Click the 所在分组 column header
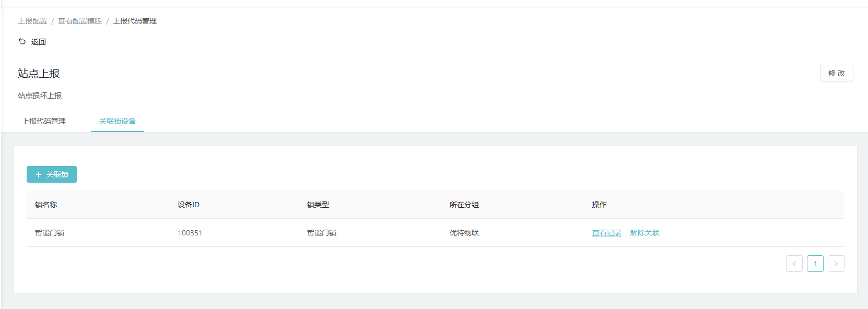 464,205
